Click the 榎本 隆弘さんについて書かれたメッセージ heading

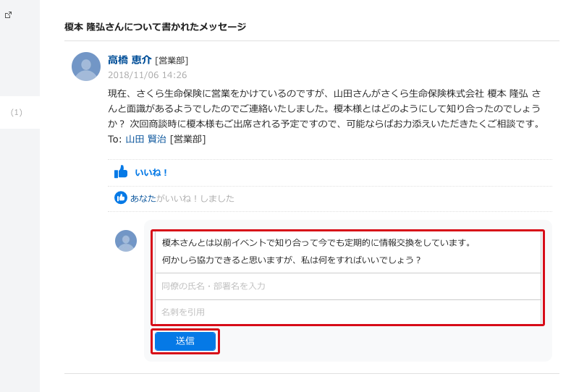click(x=155, y=27)
